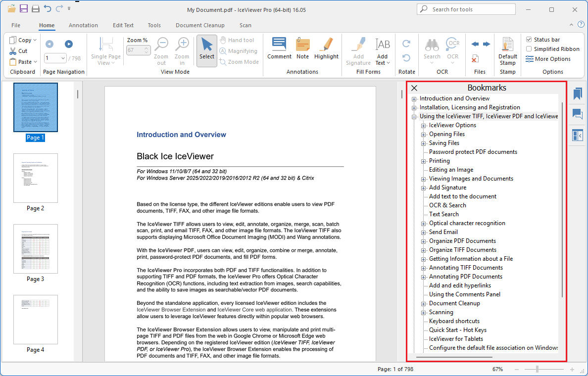Open the Comments panel sidebar icon

578,114
